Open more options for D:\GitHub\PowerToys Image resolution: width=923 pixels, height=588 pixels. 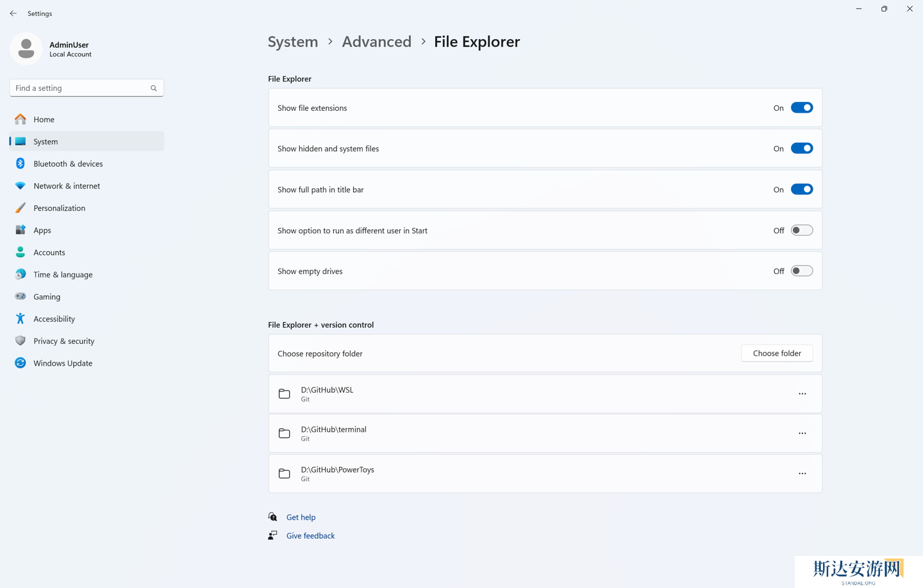pos(802,473)
